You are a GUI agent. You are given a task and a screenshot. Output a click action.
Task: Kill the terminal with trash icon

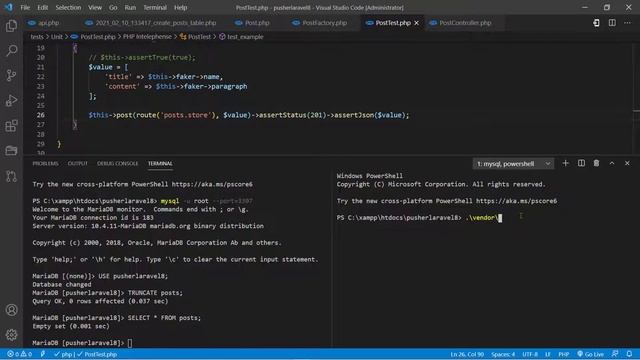click(x=596, y=163)
